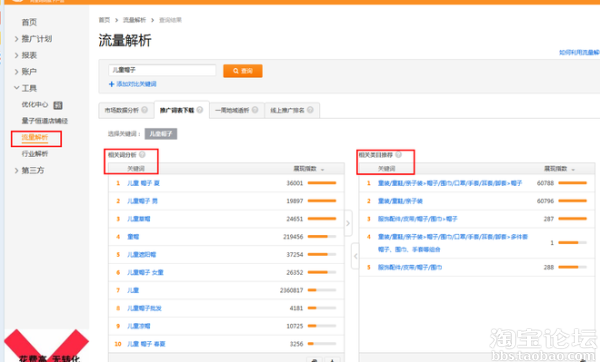Viewport: 600px width, 362px height.
Task: Click the keyword link in row 6 (26352)
Action: (x=145, y=272)
